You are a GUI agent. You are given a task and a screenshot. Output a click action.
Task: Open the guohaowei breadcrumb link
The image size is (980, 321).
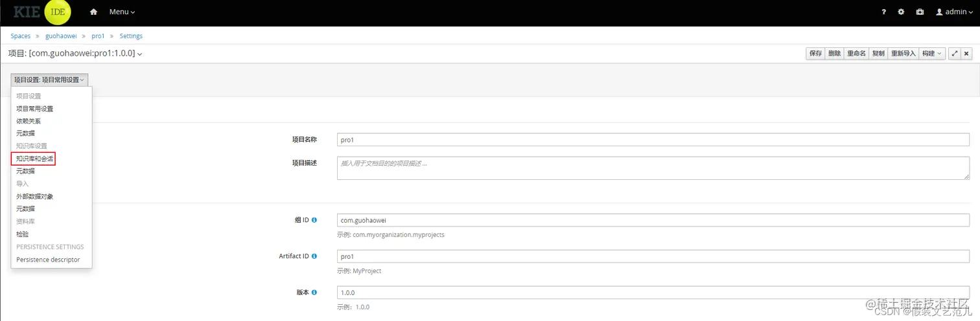coord(61,36)
